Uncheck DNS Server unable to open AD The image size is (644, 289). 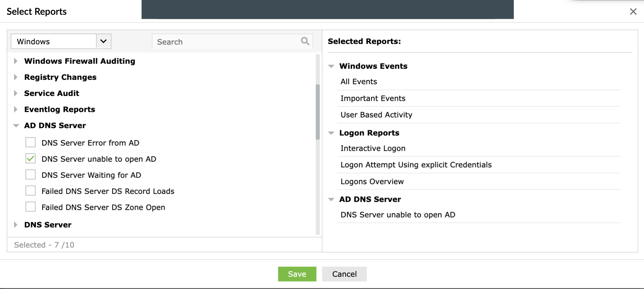(31, 158)
